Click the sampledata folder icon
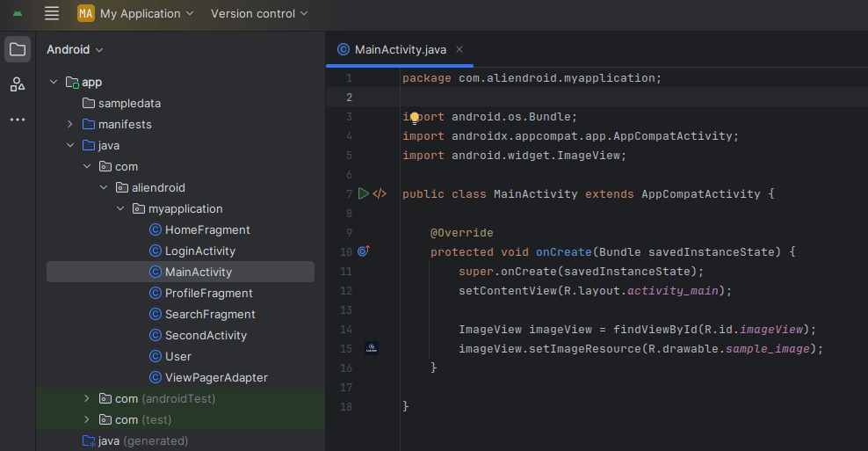Image resolution: width=868 pixels, height=451 pixels. (89, 103)
